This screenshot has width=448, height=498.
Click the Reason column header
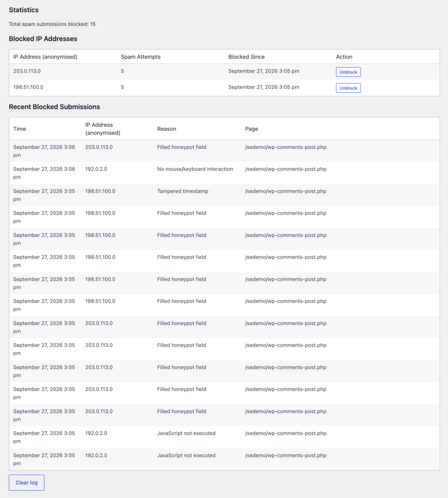click(167, 128)
